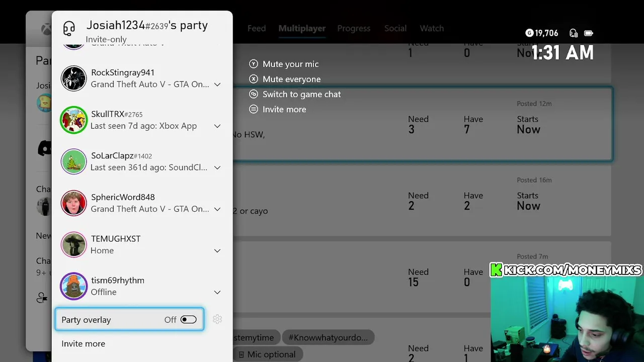
Task: Select Mute everyone
Action: tap(292, 79)
